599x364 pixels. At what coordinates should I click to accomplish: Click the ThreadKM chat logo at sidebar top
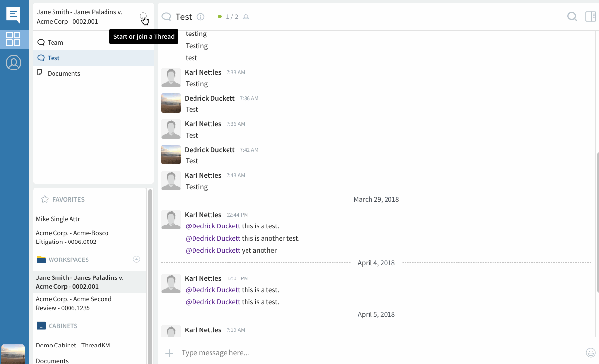[14, 15]
